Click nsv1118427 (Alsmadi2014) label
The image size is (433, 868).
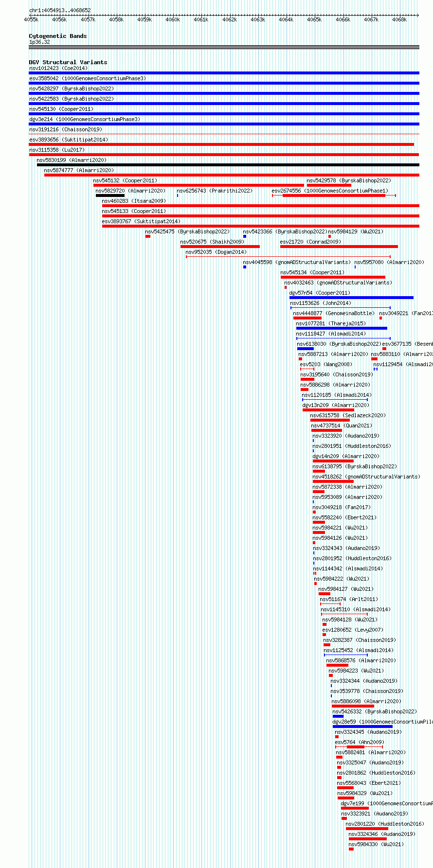point(331,334)
